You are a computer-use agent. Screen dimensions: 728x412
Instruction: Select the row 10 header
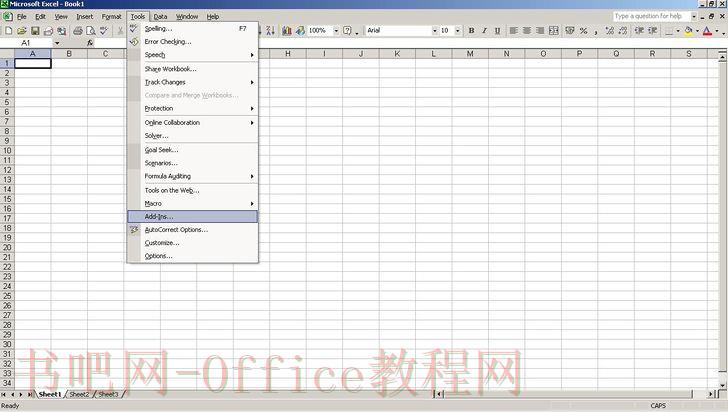(x=7, y=150)
